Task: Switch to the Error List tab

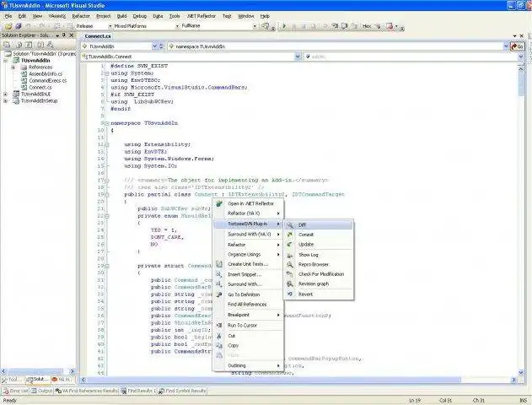Action: tap(15, 391)
